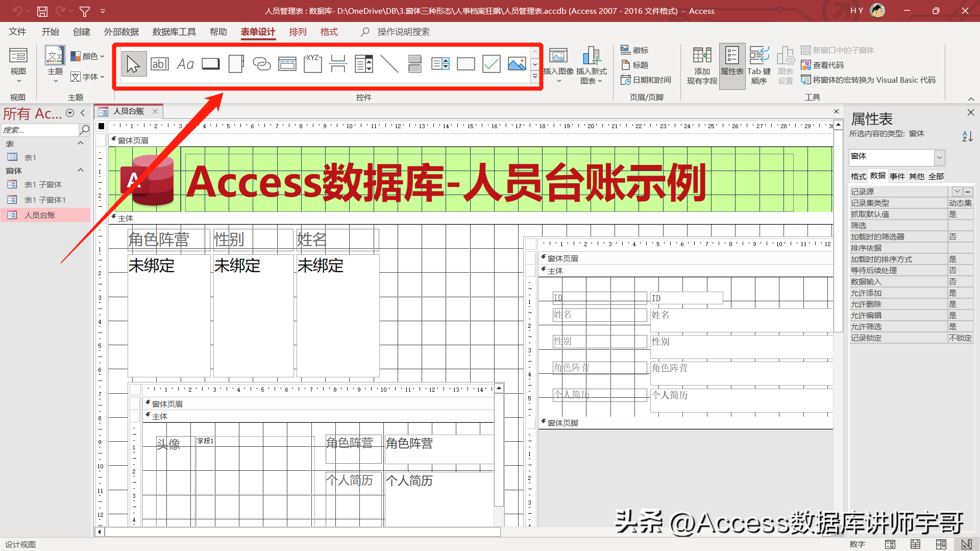Click the Save icon in quick access toolbar
980x551 pixels.
(42, 11)
